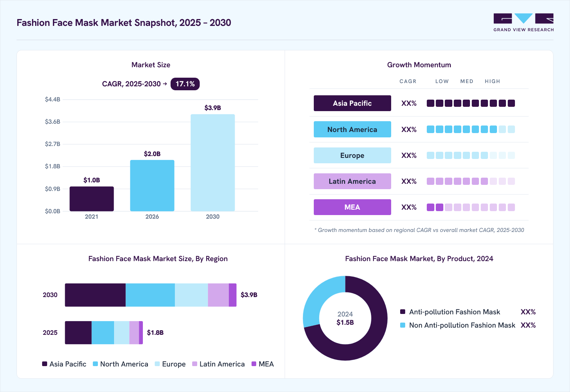Select Asia Pacific segment of 2030 stacked bar
This screenshot has width=570, height=392.
click(95, 295)
